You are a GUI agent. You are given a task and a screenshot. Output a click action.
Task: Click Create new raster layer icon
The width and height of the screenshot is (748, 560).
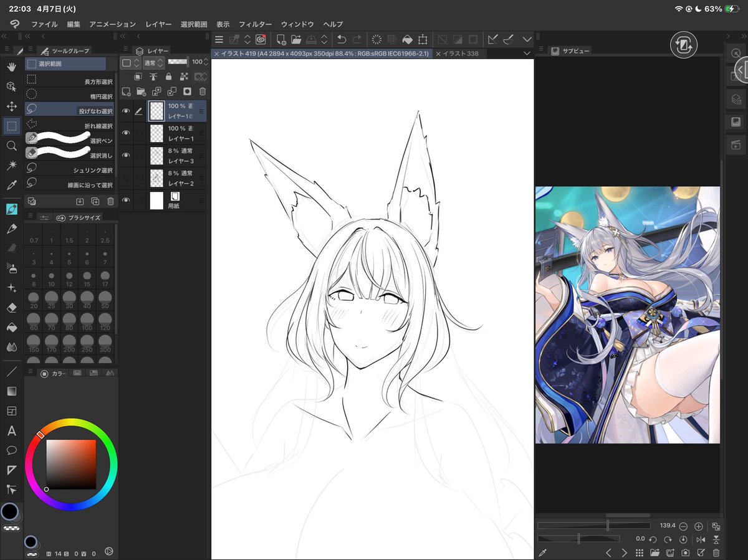click(127, 91)
